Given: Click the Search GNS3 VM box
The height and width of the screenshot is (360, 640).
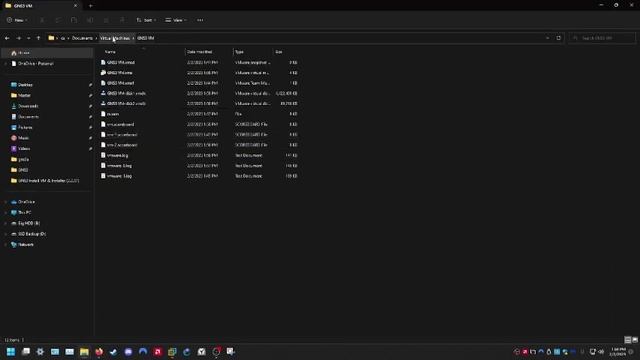Looking at the screenshot, I should 602,38.
